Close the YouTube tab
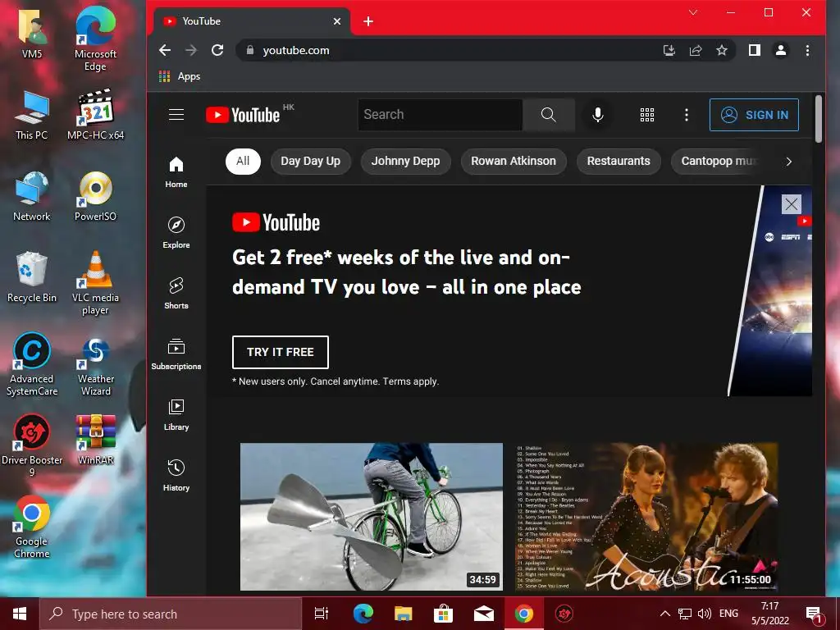Screen dimensions: 840x630 click(x=337, y=21)
